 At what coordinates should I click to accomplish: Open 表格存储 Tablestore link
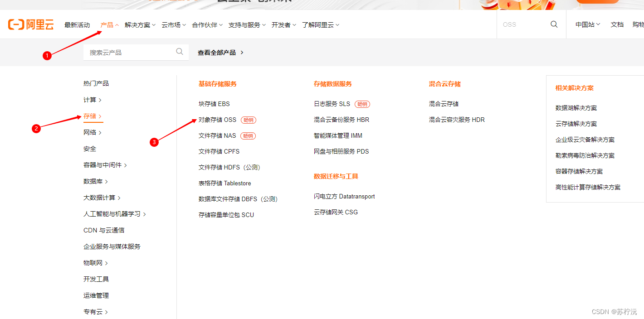(x=225, y=183)
